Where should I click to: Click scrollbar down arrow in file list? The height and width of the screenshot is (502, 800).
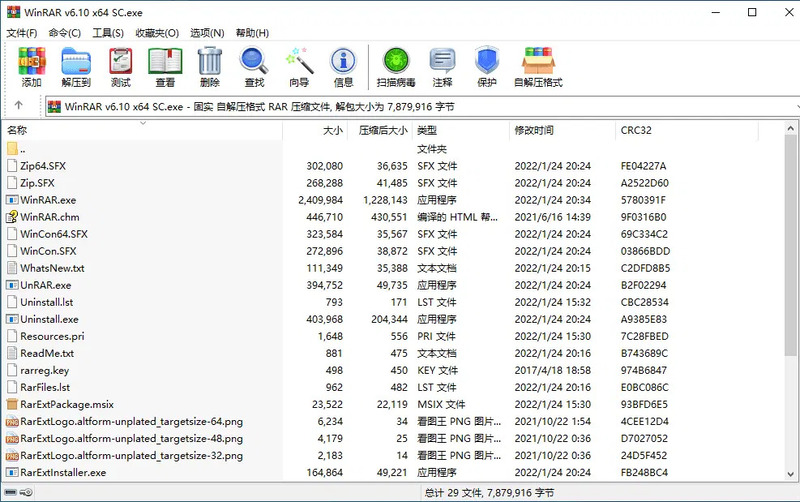(790, 474)
